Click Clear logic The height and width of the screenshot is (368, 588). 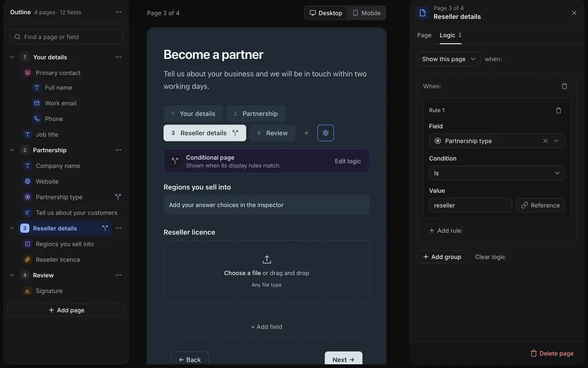click(x=490, y=257)
